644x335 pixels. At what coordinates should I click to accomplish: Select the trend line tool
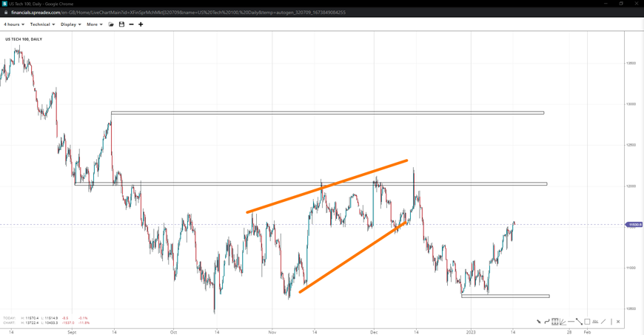pyautogui.click(x=580, y=322)
